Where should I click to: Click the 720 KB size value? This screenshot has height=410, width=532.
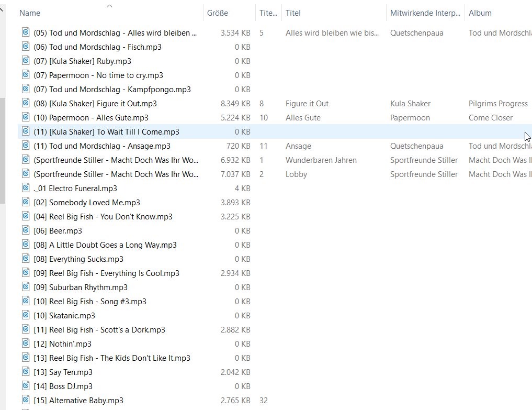coord(239,146)
